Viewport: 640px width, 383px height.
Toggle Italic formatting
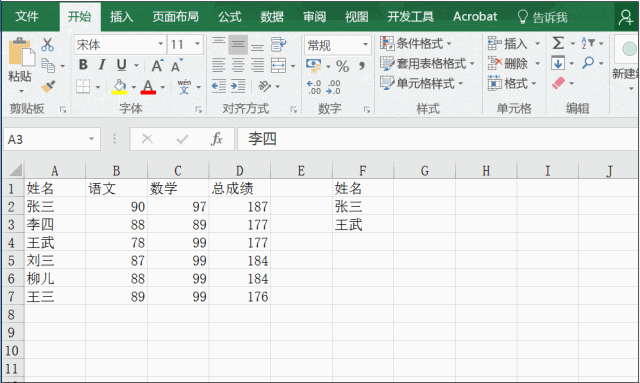(102, 65)
